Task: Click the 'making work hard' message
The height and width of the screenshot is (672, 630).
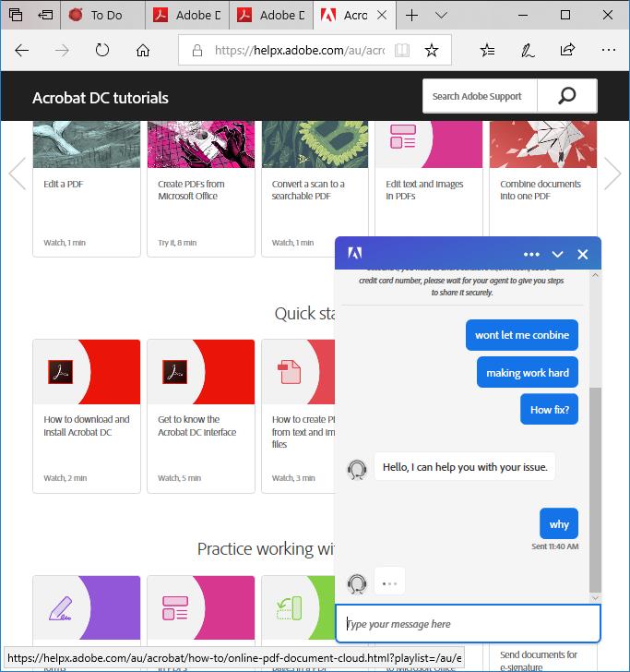Action: 528,372
